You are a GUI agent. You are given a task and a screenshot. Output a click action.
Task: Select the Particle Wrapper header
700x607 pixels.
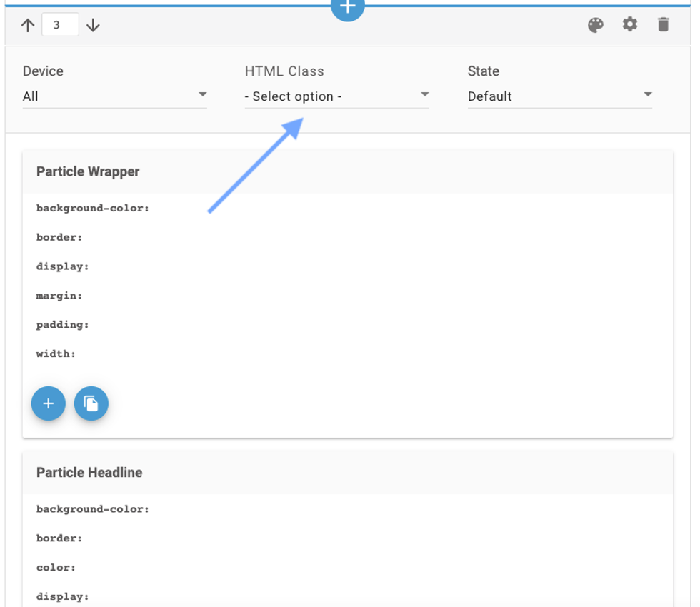tap(88, 171)
